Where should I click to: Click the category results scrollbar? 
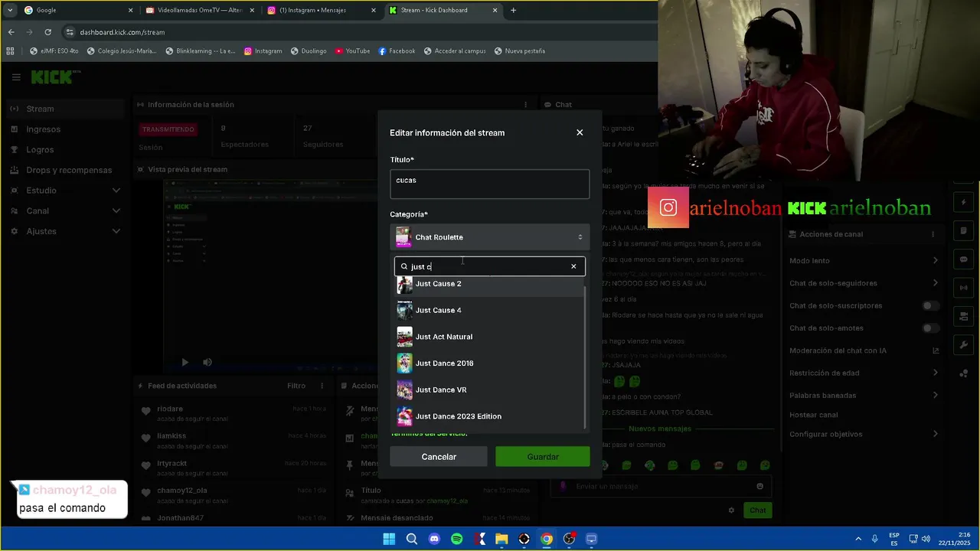[586, 356]
